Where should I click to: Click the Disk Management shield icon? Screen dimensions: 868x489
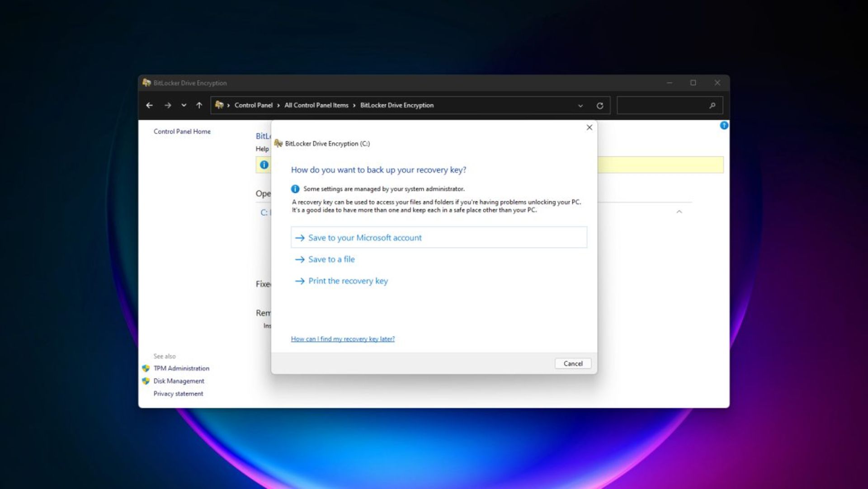146,381
